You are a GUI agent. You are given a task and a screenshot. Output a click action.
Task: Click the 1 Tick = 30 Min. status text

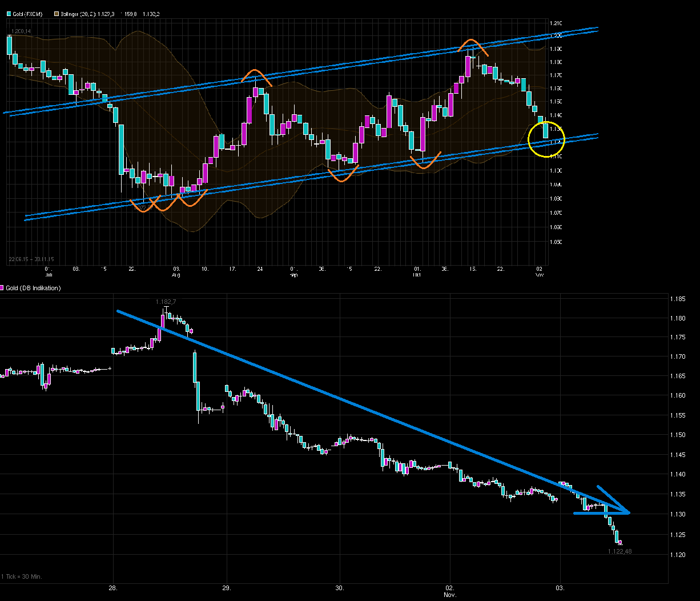(22, 576)
